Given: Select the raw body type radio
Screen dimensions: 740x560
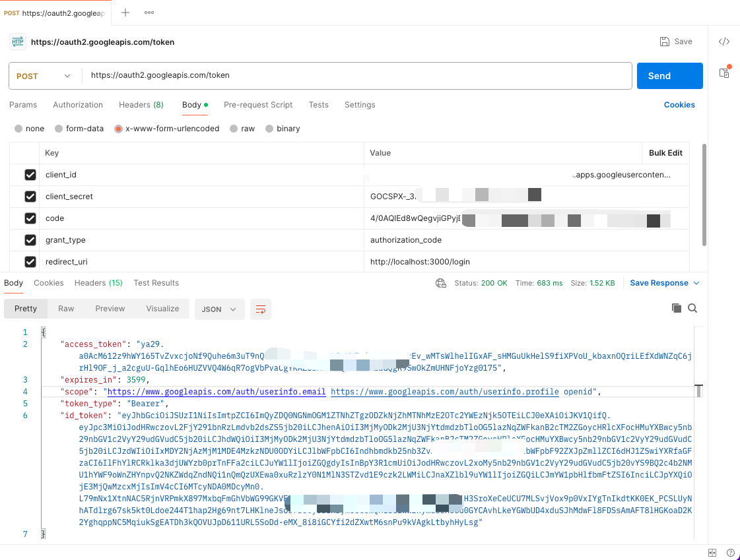Looking at the screenshot, I should 234,129.
